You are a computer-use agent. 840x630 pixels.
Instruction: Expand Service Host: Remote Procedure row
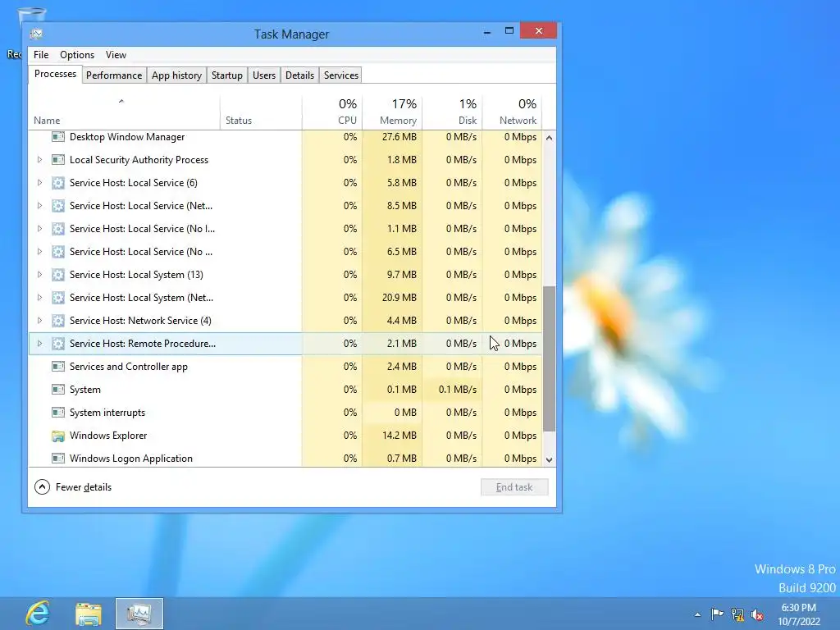click(39, 344)
